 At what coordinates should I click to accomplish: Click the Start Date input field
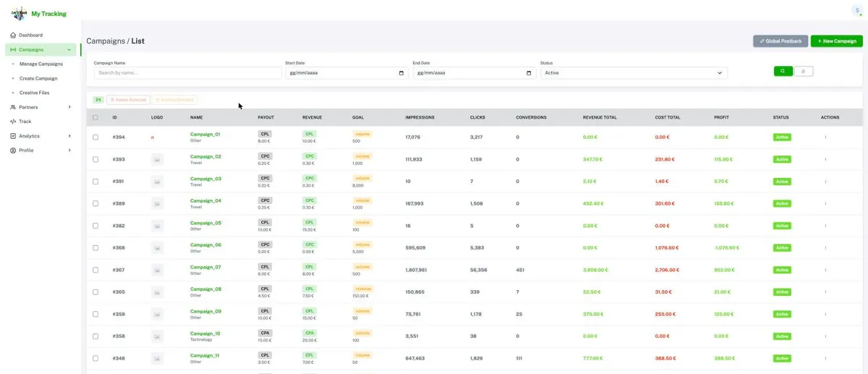pos(346,73)
